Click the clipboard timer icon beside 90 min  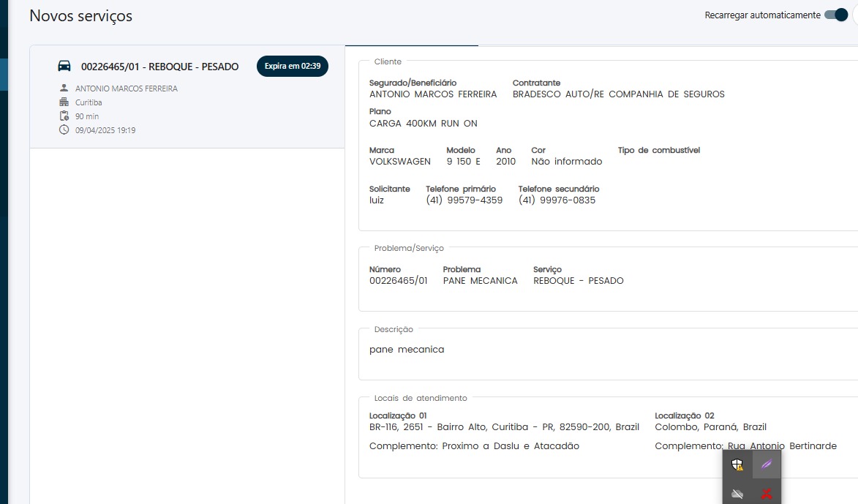click(x=64, y=116)
